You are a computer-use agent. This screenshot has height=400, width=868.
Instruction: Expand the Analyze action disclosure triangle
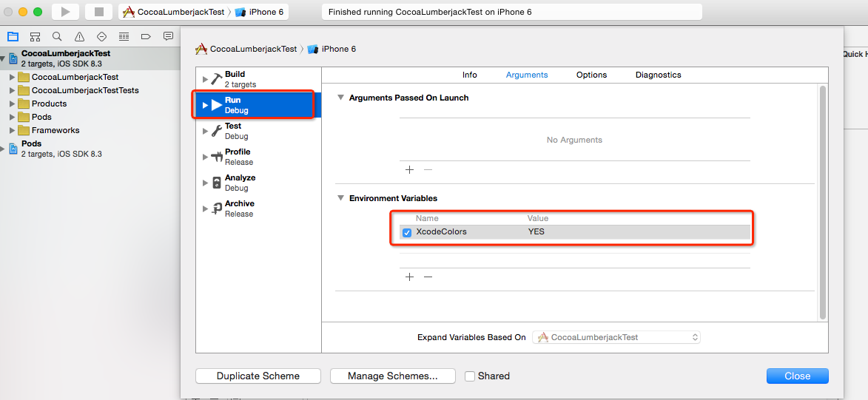tap(205, 183)
